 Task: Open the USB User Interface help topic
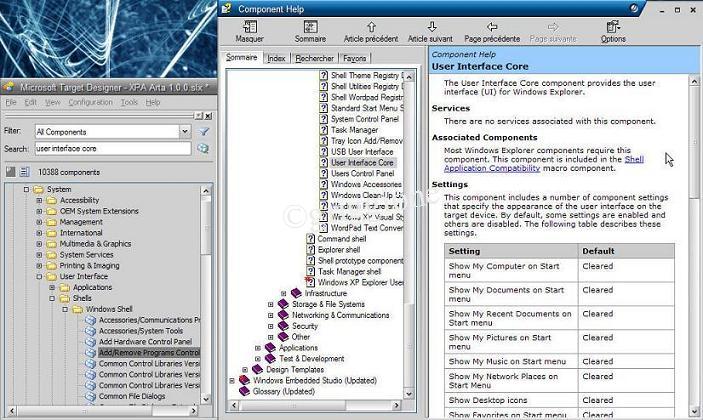tap(362, 152)
